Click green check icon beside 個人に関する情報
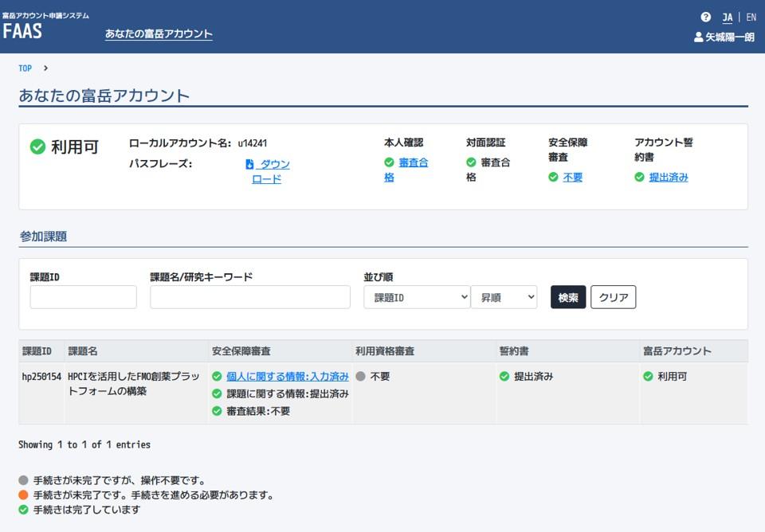765x532 pixels. (x=217, y=376)
